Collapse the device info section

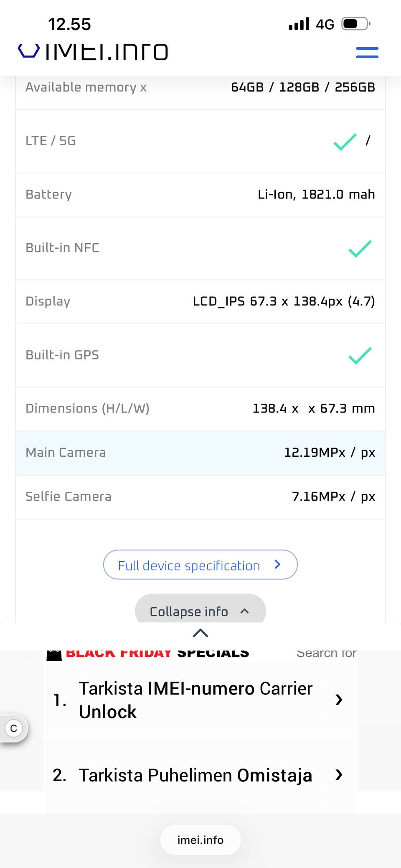(200, 611)
